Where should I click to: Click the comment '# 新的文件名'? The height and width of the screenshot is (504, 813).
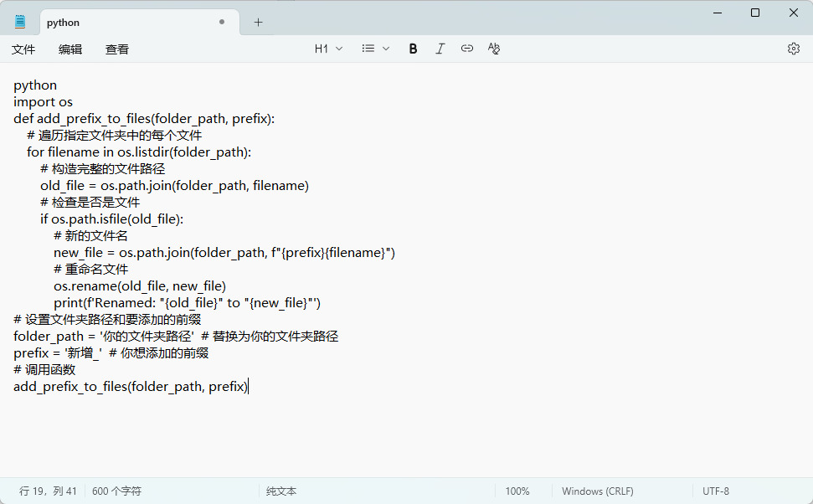tap(90, 236)
